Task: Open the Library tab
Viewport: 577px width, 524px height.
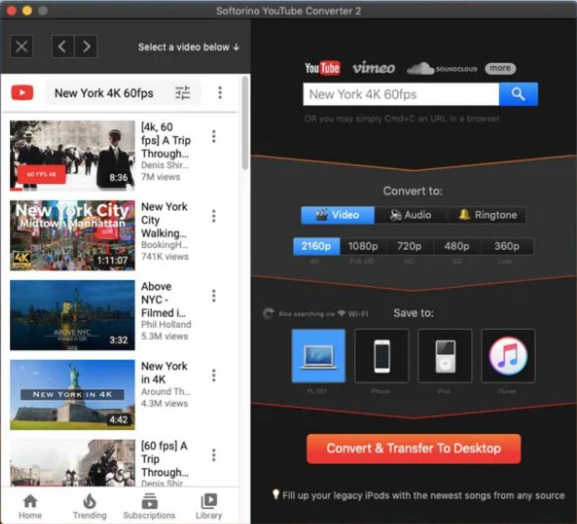Action: point(209,506)
